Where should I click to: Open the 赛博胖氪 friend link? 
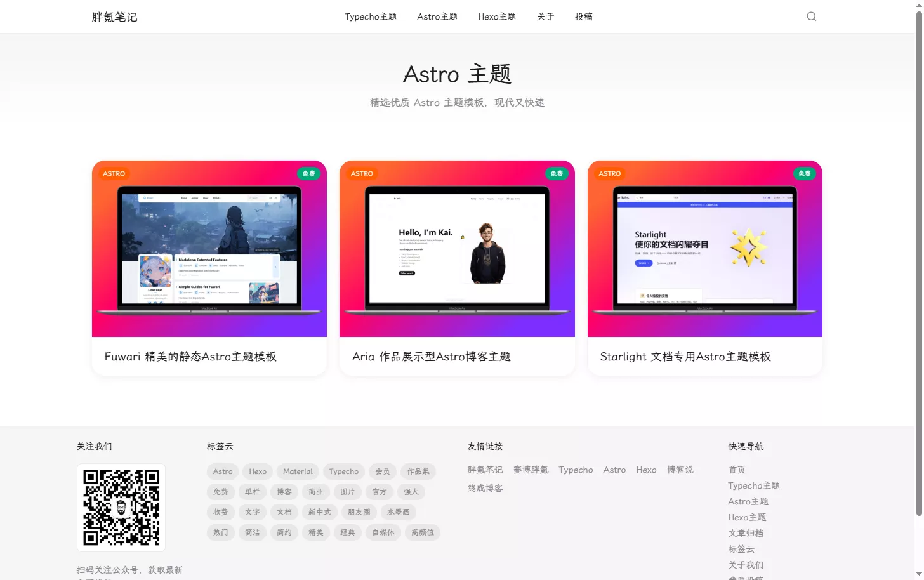click(531, 470)
